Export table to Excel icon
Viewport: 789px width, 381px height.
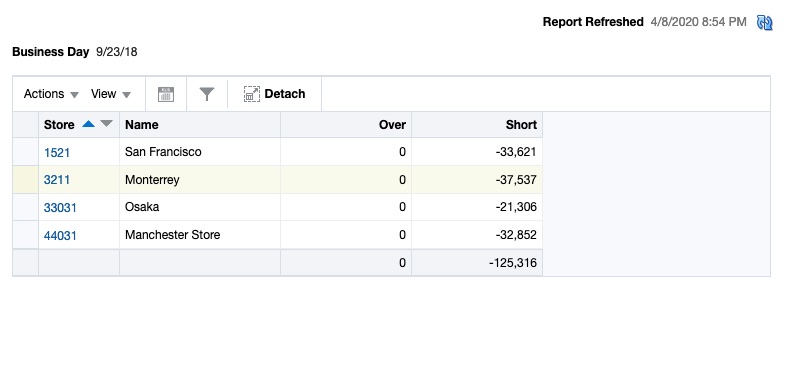coord(166,94)
